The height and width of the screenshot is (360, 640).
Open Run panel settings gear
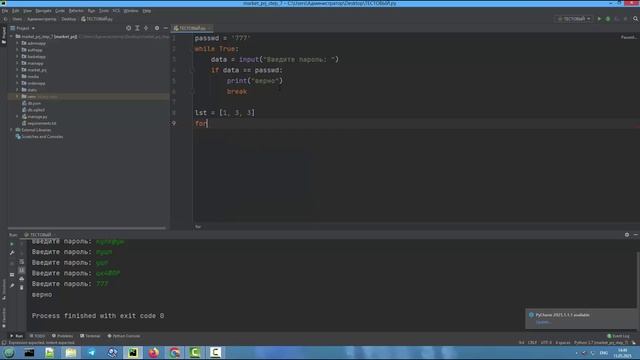tap(627, 235)
